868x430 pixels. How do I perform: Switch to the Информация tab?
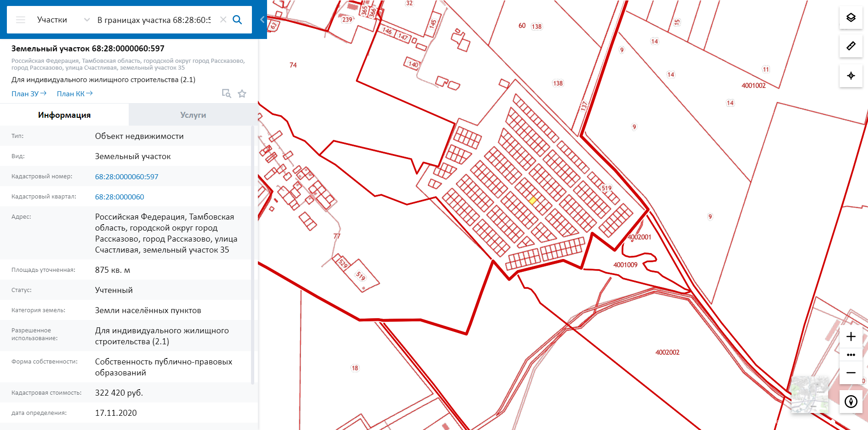(x=64, y=115)
